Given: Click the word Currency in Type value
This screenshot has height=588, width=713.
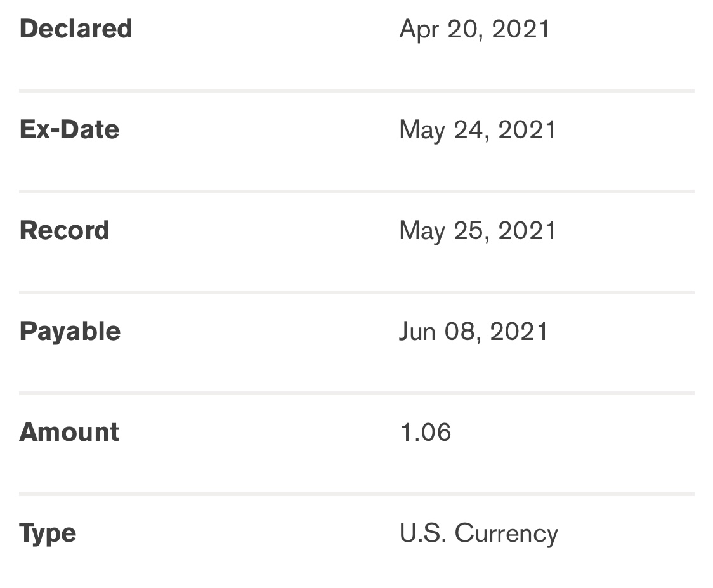Looking at the screenshot, I should tap(506, 533).
